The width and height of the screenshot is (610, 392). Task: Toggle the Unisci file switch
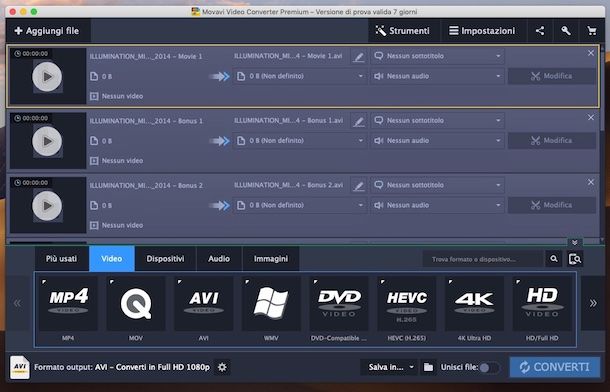tap(489, 368)
